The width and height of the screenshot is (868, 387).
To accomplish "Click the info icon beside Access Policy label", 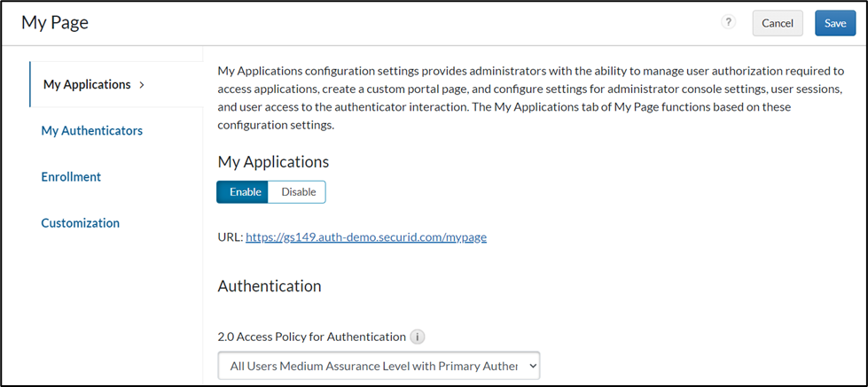I will pyautogui.click(x=418, y=337).
